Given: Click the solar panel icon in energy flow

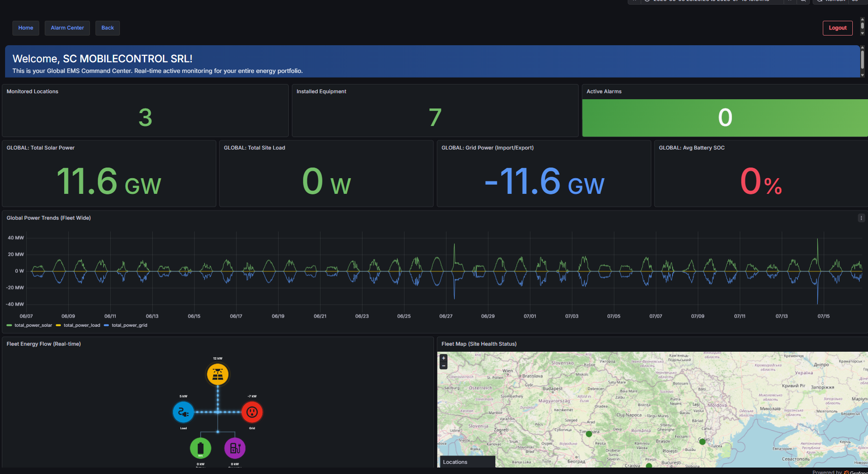Looking at the screenshot, I should pyautogui.click(x=218, y=374).
